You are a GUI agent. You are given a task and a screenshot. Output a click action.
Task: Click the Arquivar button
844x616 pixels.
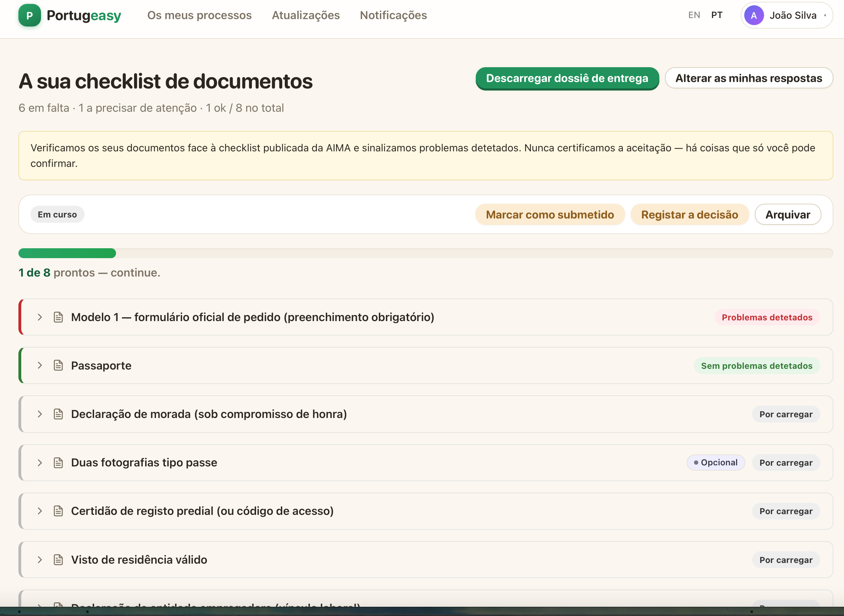(x=788, y=214)
